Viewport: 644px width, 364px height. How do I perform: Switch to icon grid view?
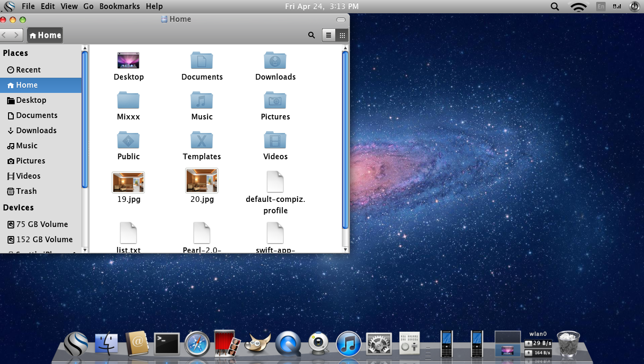click(341, 35)
